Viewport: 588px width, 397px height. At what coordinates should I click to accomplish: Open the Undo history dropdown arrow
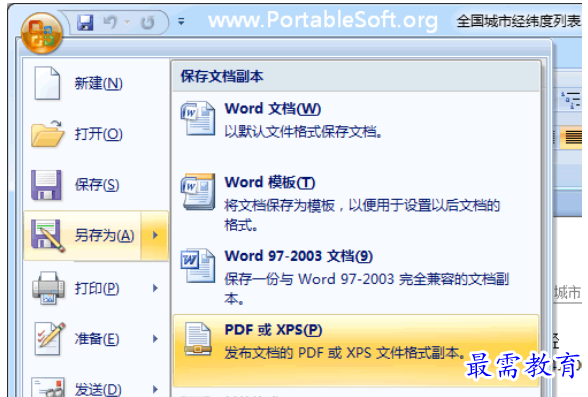(127, 22)
